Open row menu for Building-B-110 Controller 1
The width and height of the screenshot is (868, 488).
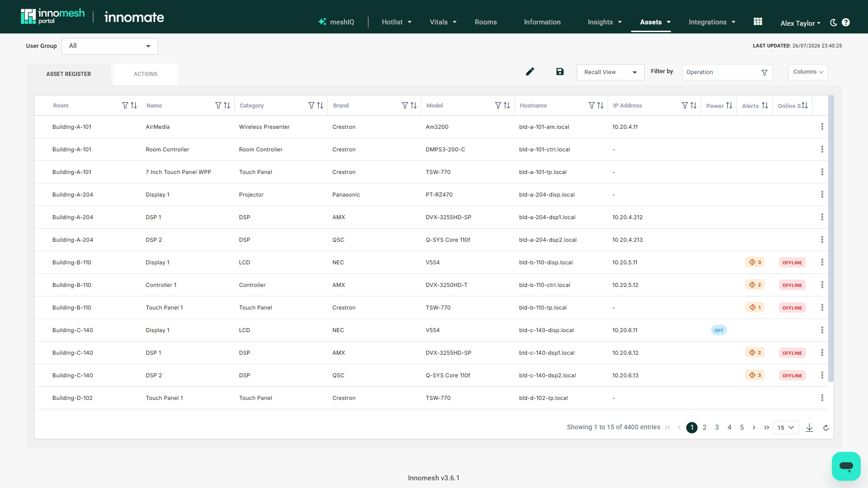822,285
